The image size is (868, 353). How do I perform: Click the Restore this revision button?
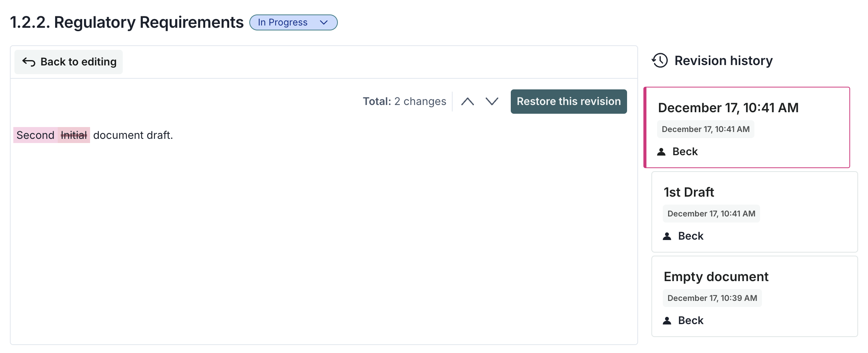(569, 101)
